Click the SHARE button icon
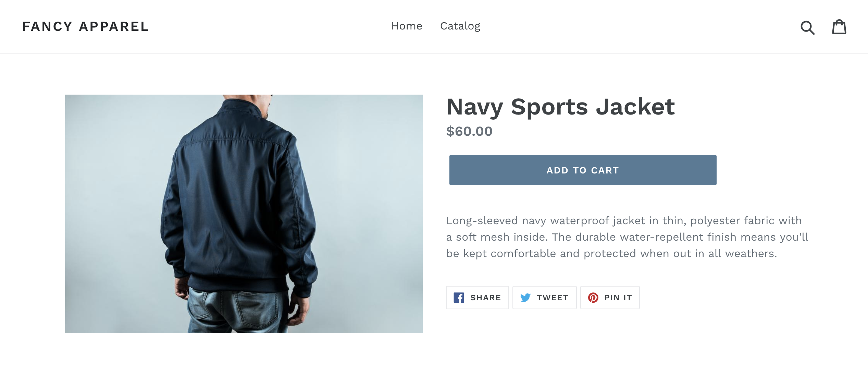The width and height of the screenshot is (868, 386). tap(460, 298)
